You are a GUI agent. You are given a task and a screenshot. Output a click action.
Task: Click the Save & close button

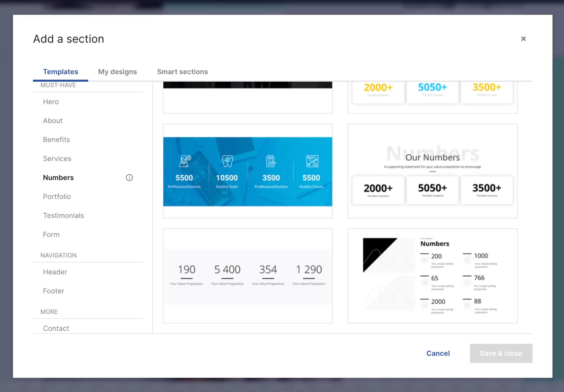click(501, 353)
